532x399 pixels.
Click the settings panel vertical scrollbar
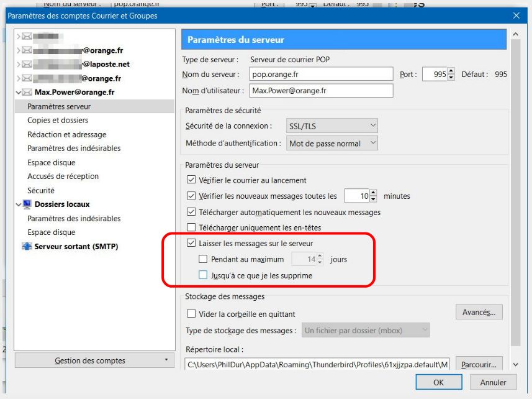[516, 192]
